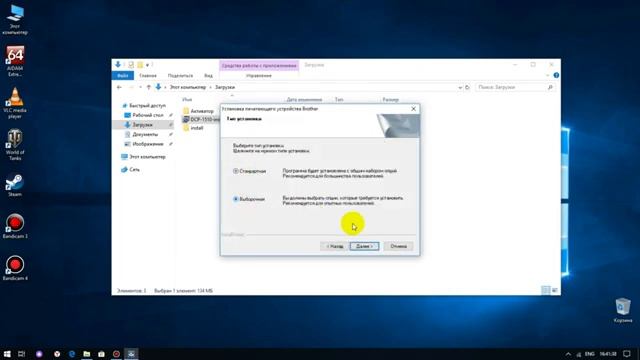The width and height of the screenshot is (640, 360).
Task: Open the Главная ribbon tab
Action: click(x=148, y=76)
